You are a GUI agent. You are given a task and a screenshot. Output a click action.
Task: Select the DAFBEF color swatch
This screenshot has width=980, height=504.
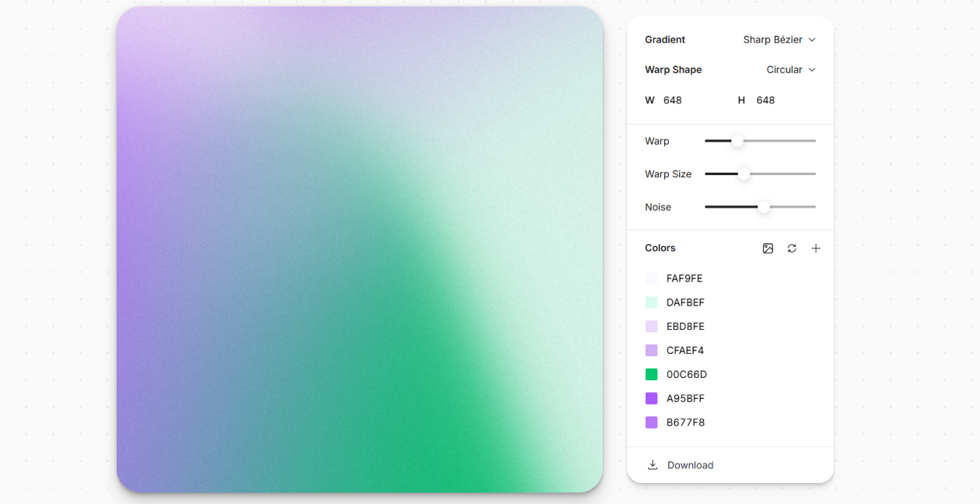point(651,303)
